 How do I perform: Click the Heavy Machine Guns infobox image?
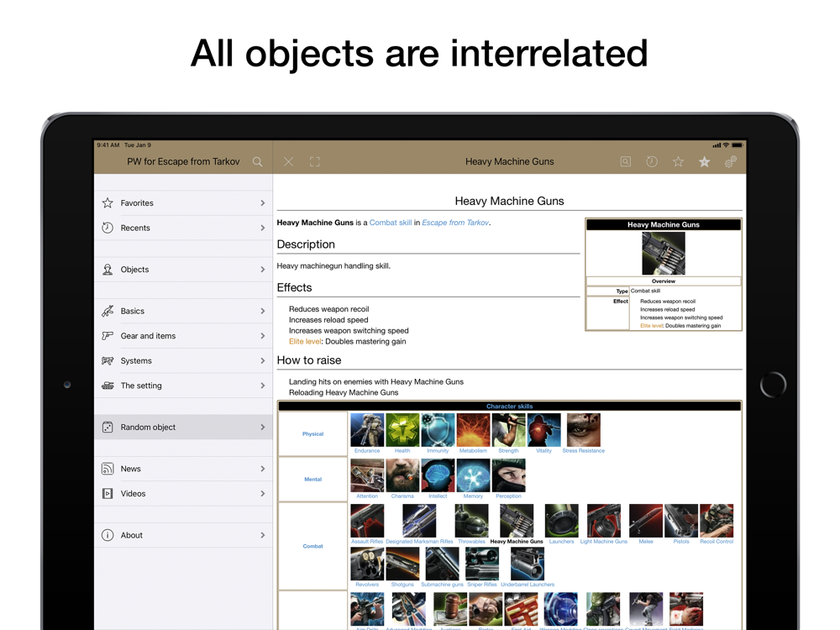pyautogui.click(x=664, y=254)
